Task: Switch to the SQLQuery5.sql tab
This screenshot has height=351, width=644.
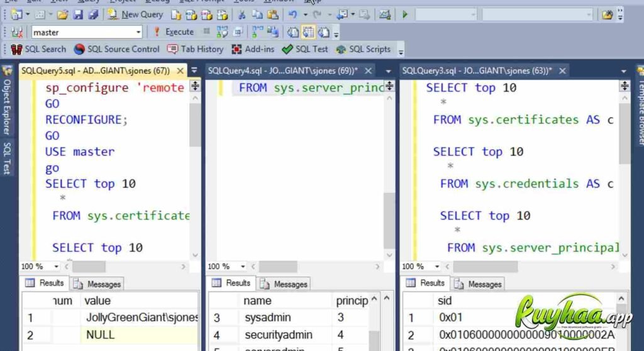Action: point(96,70)
